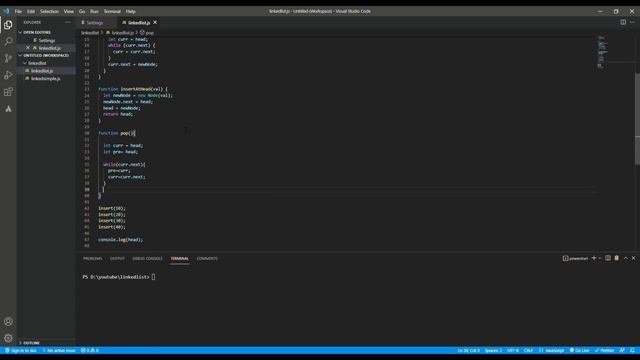Collapse the Untitled (Workspace) section
640x360 pixels.
(x=46, y=55)
